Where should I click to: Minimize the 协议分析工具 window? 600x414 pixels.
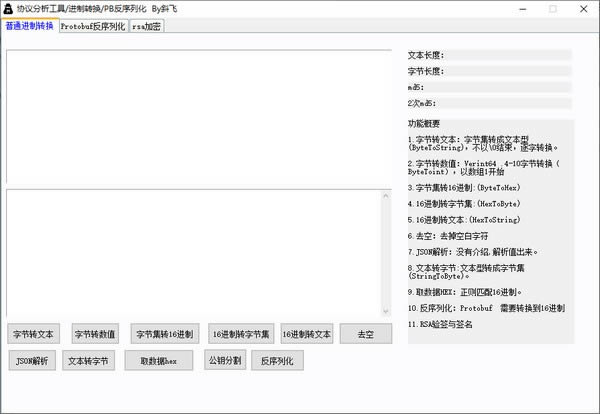click(523, 9)
